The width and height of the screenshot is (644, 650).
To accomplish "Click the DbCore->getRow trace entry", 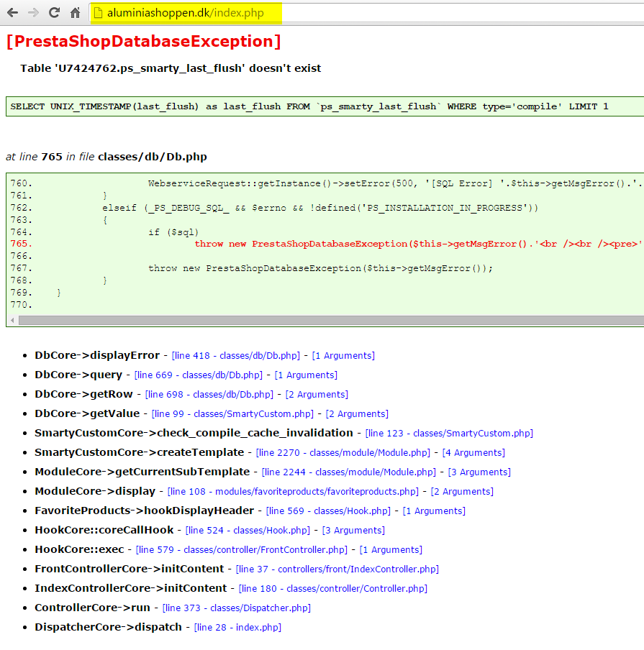I will click(x=83, y=394).
